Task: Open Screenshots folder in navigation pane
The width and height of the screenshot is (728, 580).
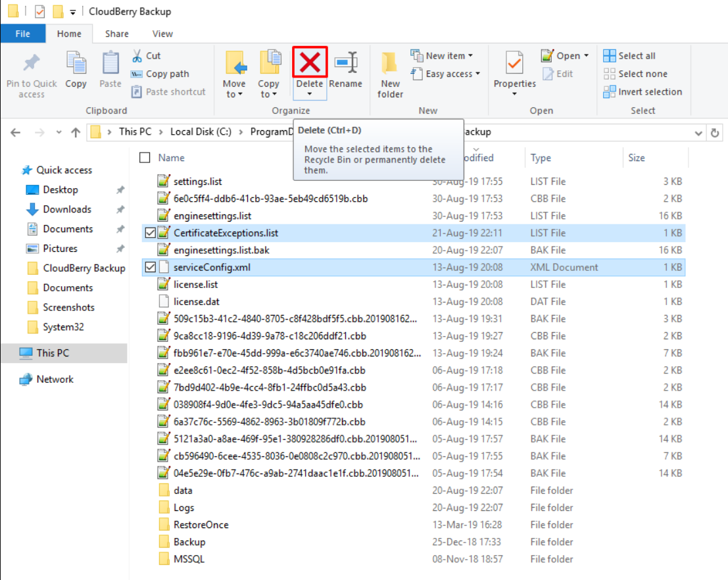Action: pyautogui.click(x=68, y=307)
